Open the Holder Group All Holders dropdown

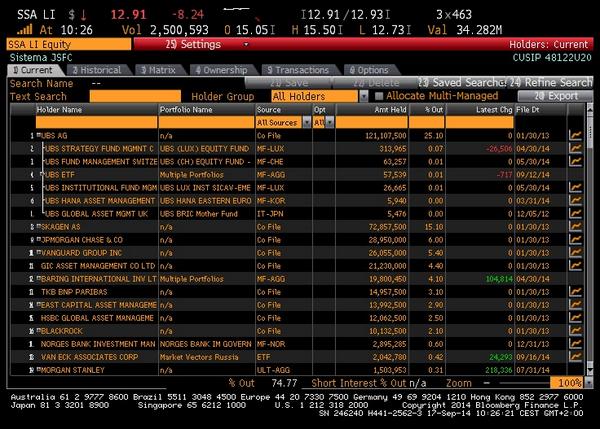(x=363, y=96)
